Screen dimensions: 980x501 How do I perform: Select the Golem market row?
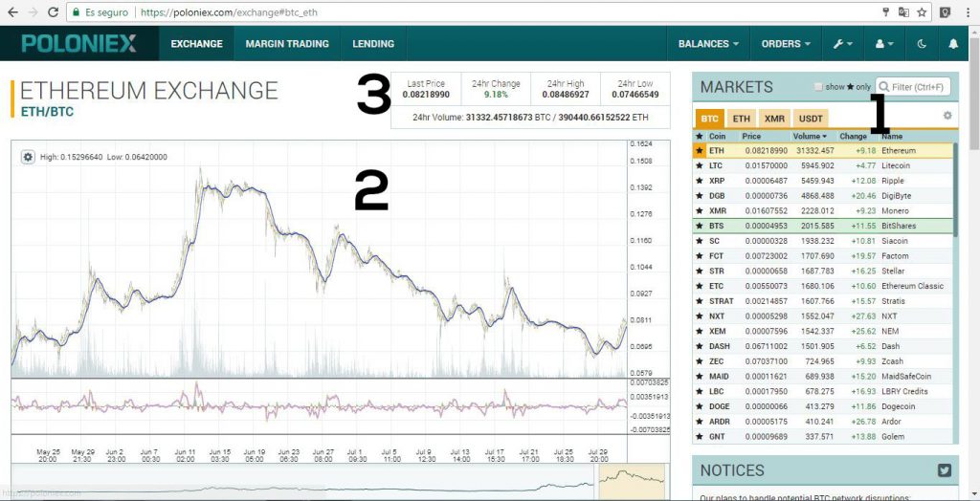point(824,437)
